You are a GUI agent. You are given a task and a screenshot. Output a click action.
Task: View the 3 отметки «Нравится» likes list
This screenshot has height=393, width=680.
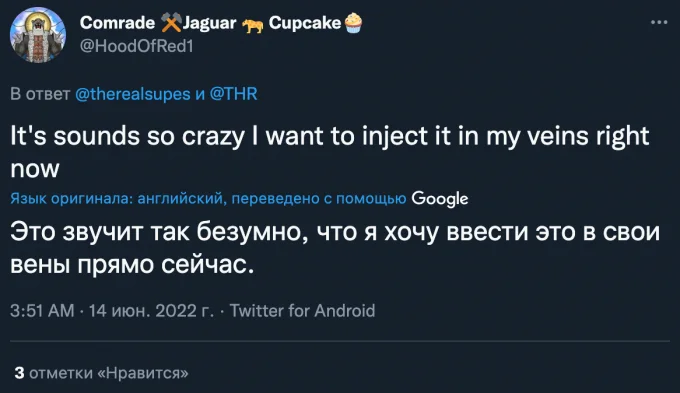click(101, 373)
